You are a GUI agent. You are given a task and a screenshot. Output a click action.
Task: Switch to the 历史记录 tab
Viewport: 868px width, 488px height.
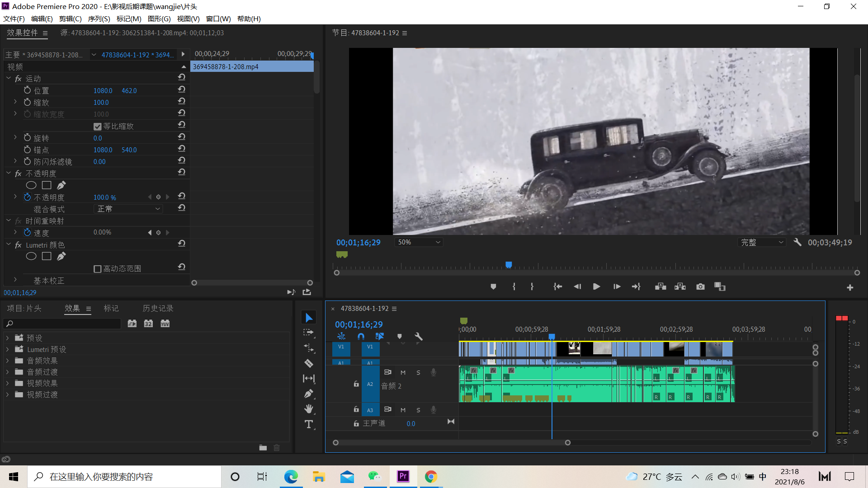(158, 308)
